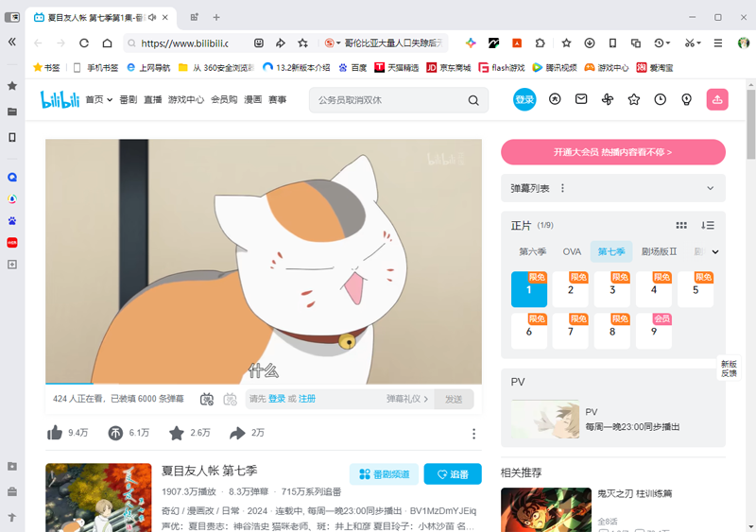The image size is (756, 532).
Task: Click 新版反馈 floating button
Action: pos(729,369)
